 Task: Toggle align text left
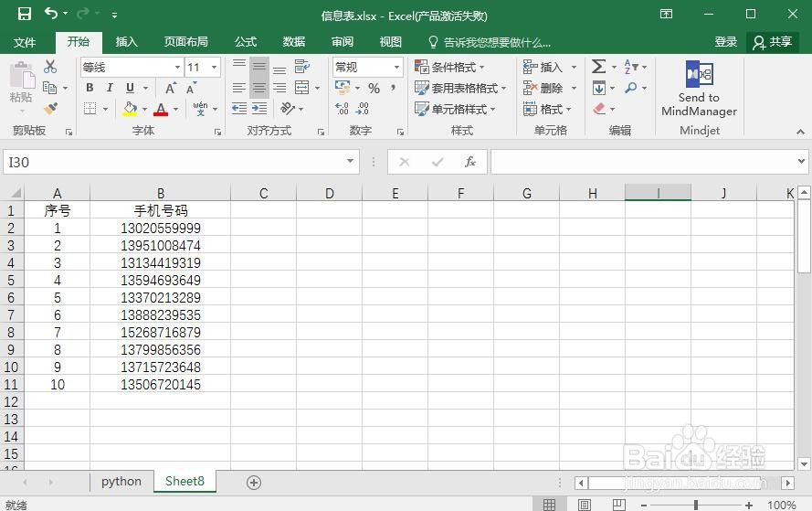click(238, 88)
